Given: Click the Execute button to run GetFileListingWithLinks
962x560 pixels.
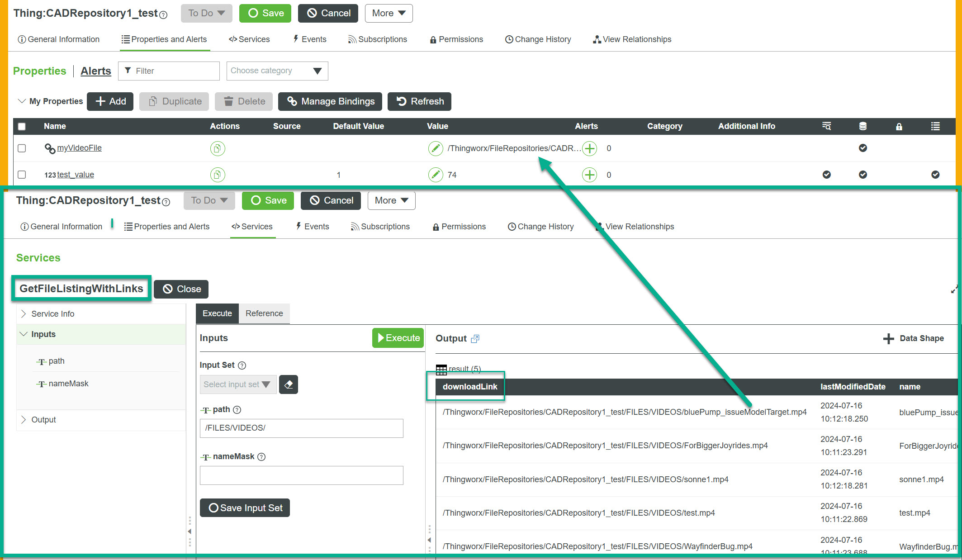Looking at the screenshot, I should point(398,337).
